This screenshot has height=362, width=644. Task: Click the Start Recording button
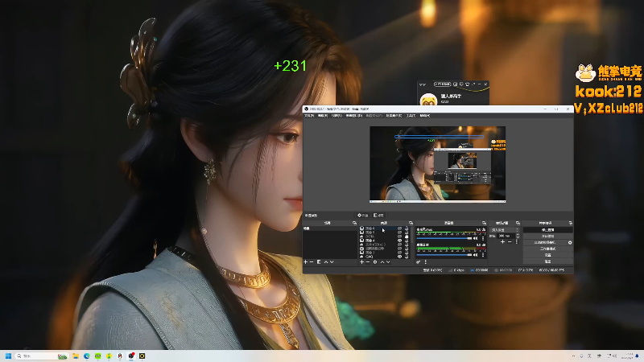coord(548,236)
